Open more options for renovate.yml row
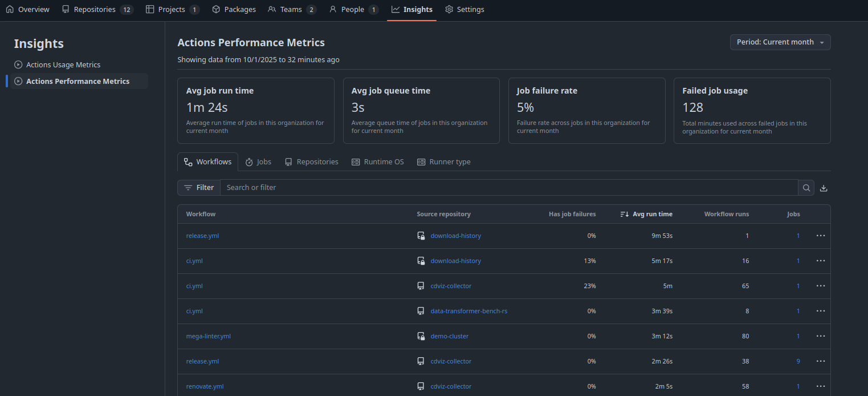 (x=821, y=386)
